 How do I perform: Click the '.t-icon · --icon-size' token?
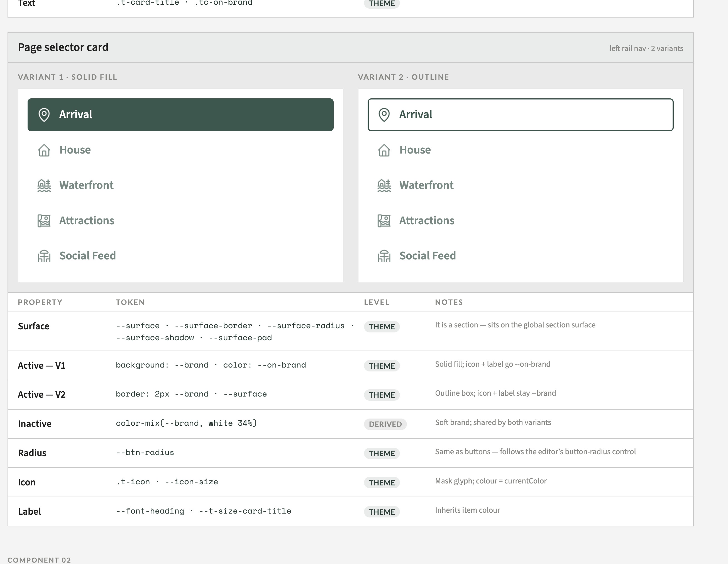click(167, 482)
